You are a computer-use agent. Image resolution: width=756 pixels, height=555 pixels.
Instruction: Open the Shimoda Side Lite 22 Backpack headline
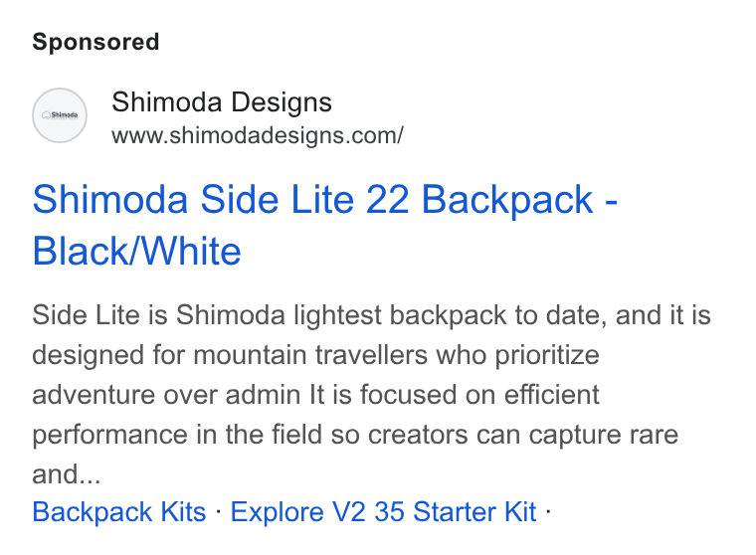point(325,225)
